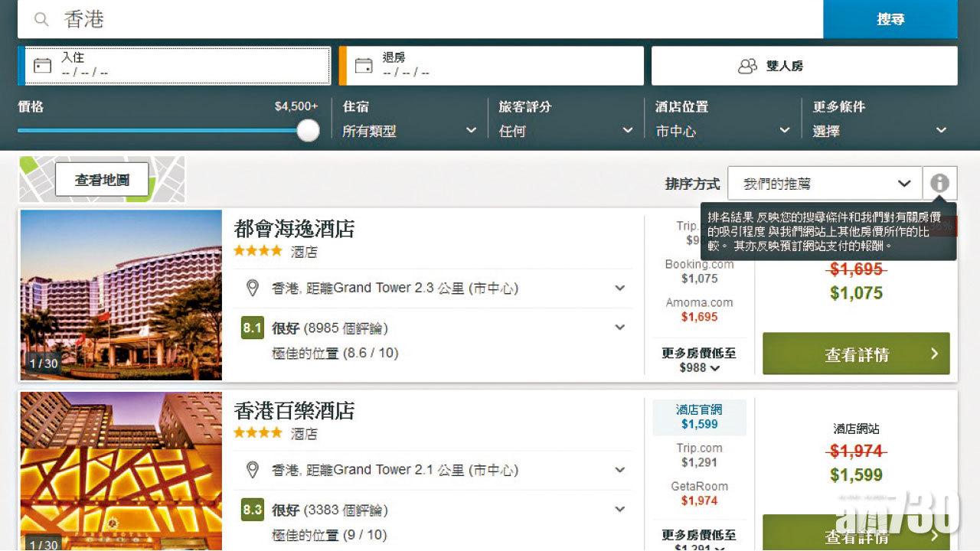
Task: Click the 搜尋 search button
Action: [890, 19]
